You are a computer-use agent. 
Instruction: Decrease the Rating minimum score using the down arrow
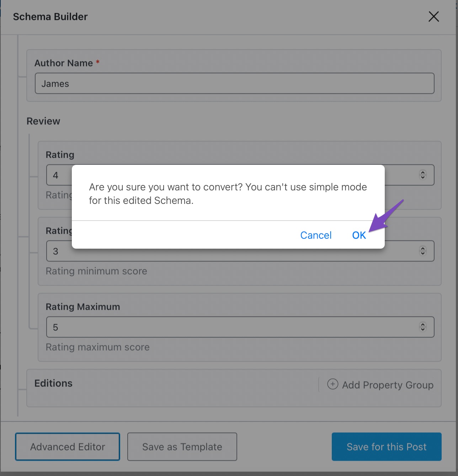coord(423,253)
